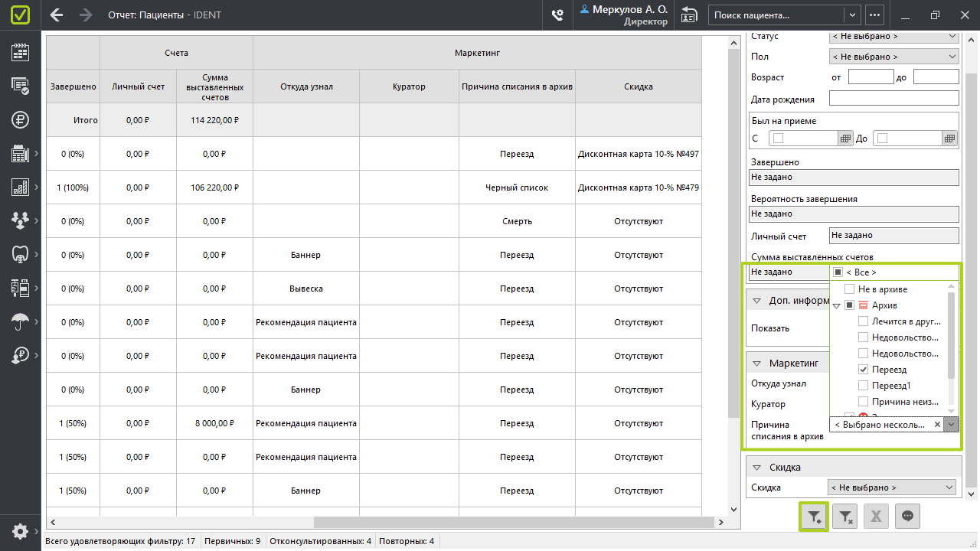Click the clear filter funnel button

click(845, 517)
